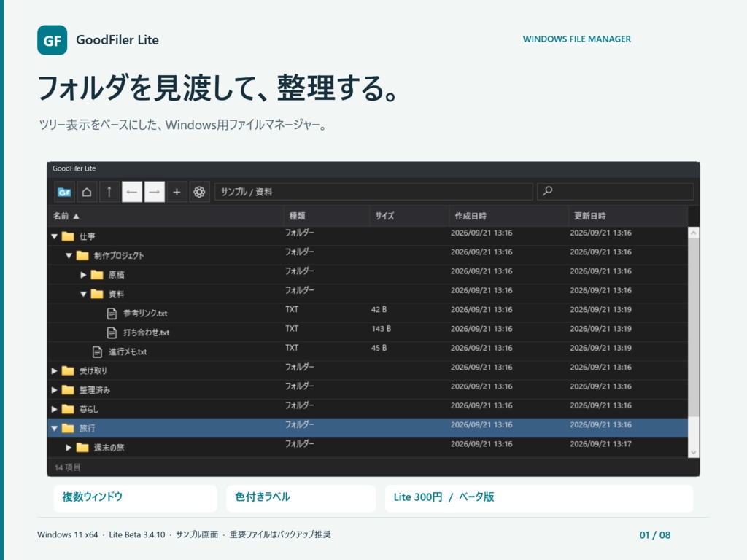Go to the Home folder icon

(x=87, y=192)
